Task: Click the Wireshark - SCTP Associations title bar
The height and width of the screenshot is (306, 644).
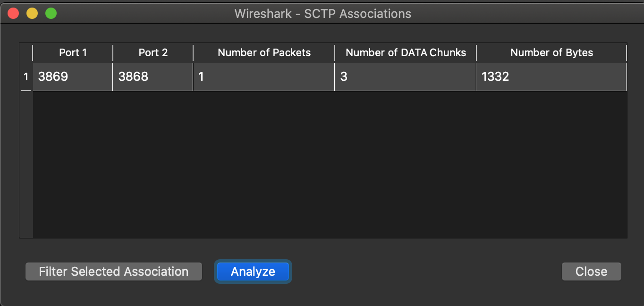Action: tap(322, 14)
